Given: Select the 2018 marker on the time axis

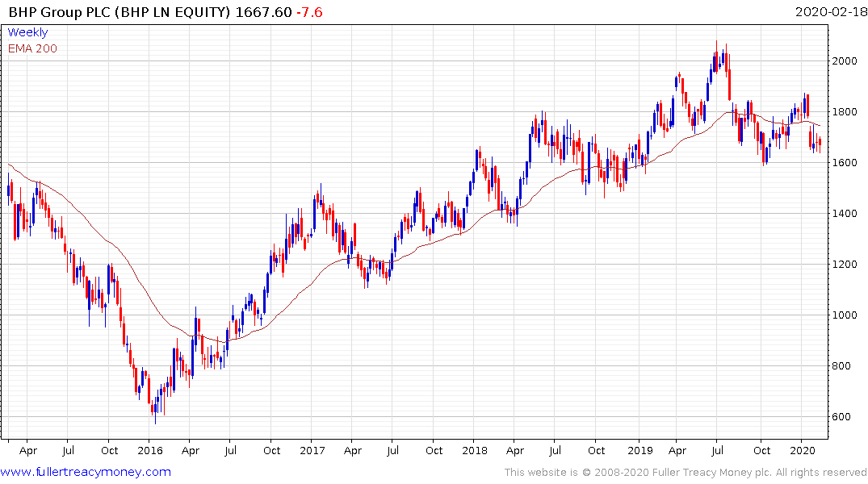Looking at the screenshot, I should [475, 450].
